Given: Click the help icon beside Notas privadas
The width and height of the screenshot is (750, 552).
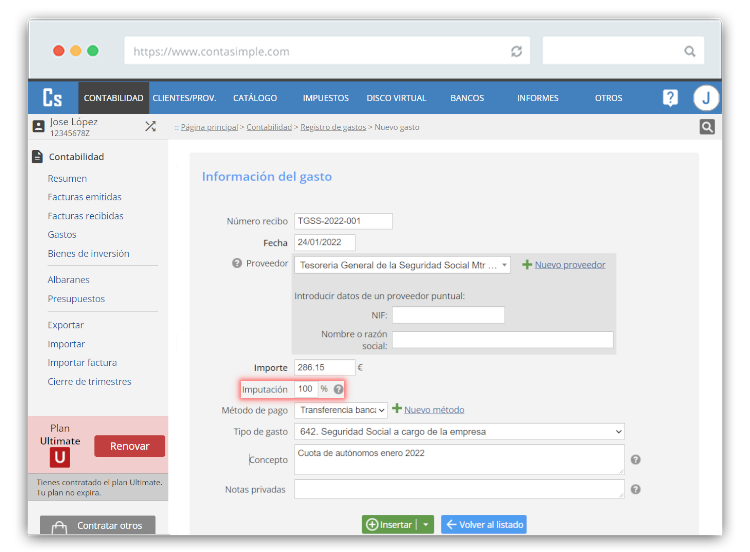Looking at the screenshot, I should click(635, 490).
